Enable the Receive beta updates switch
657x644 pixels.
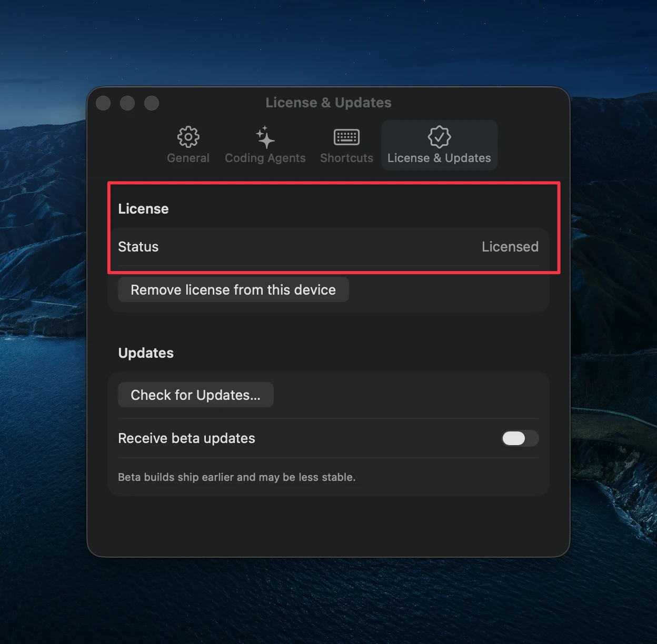pyautogui.click(x=520, y=438)
